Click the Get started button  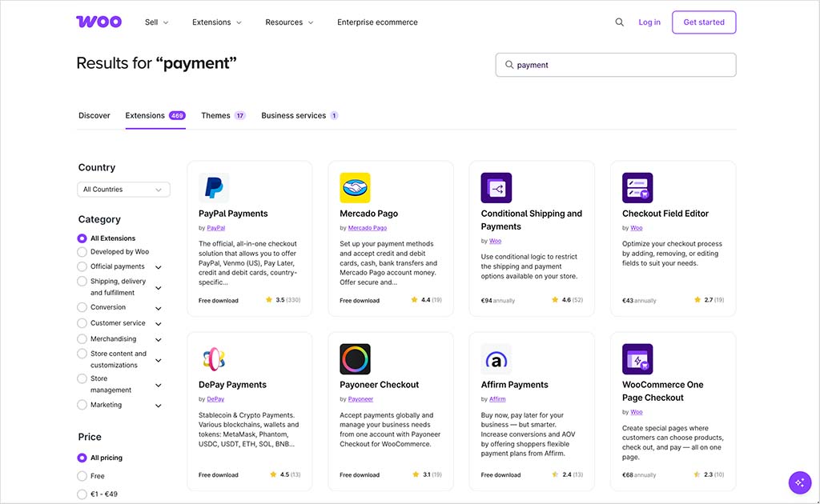tap(704, 22)
